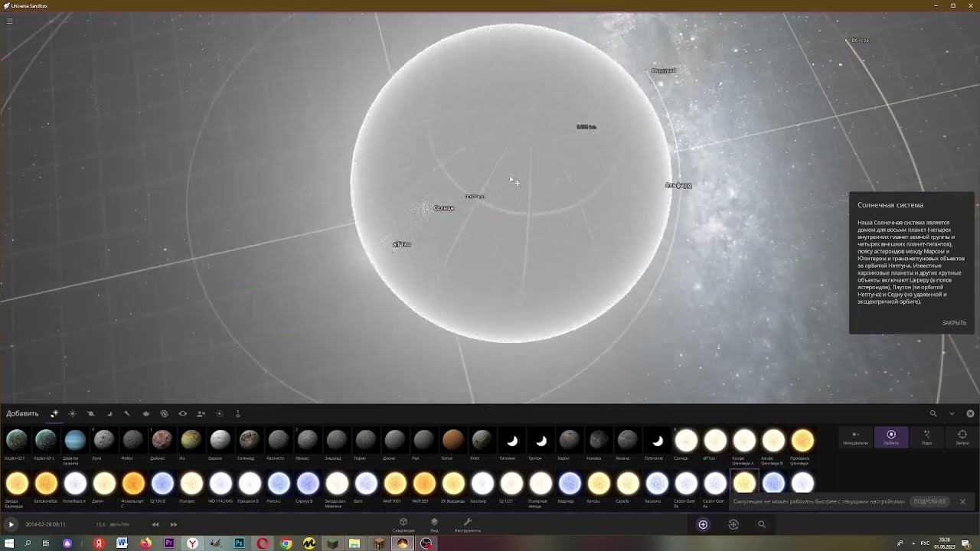Pick the Звезда Барнарда star thumbnail

(x=17, y=483)
